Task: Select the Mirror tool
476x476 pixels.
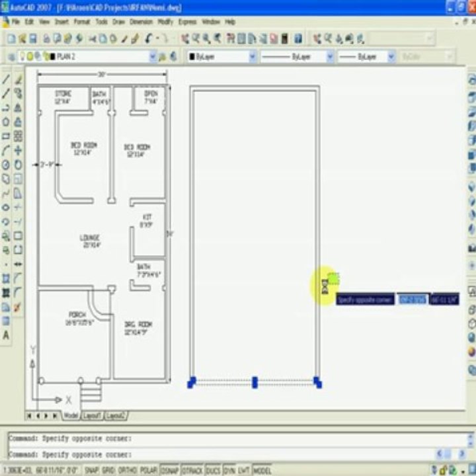Action: (x=18, y=108)
